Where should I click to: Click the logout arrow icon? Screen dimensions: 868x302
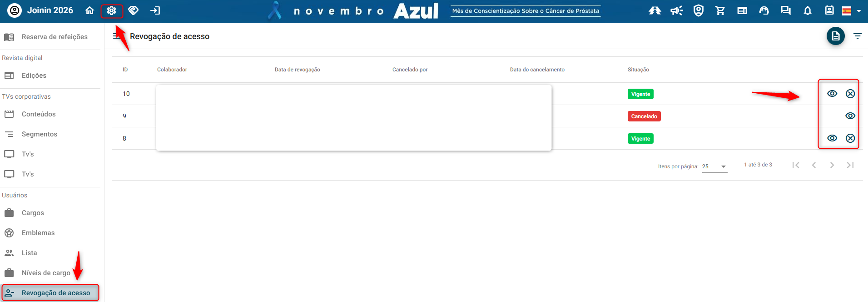[155, 10]
